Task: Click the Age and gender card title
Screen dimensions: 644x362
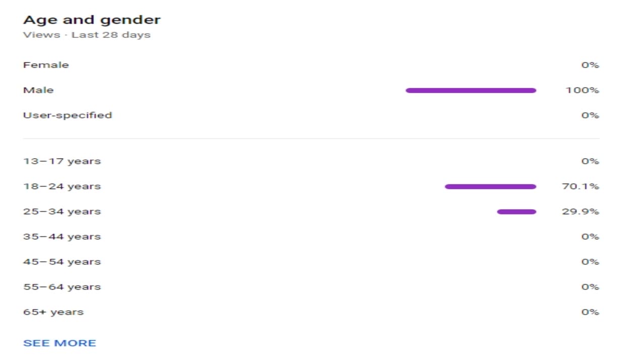Action: (92, 20)
